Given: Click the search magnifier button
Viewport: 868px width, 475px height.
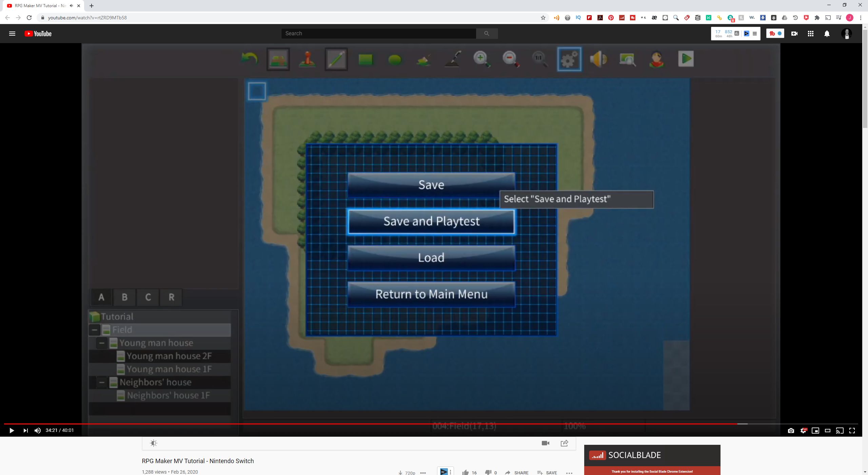Looking at the screenshot, I should 487,33.
